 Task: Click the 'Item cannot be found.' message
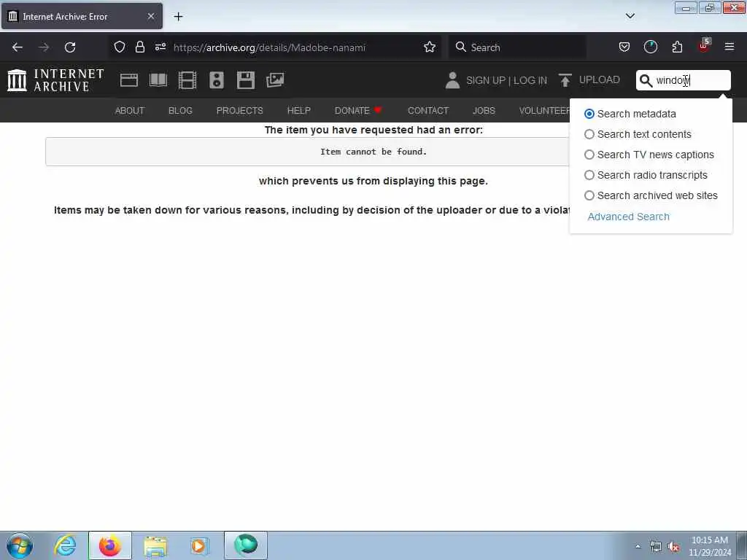coord(373,152)
